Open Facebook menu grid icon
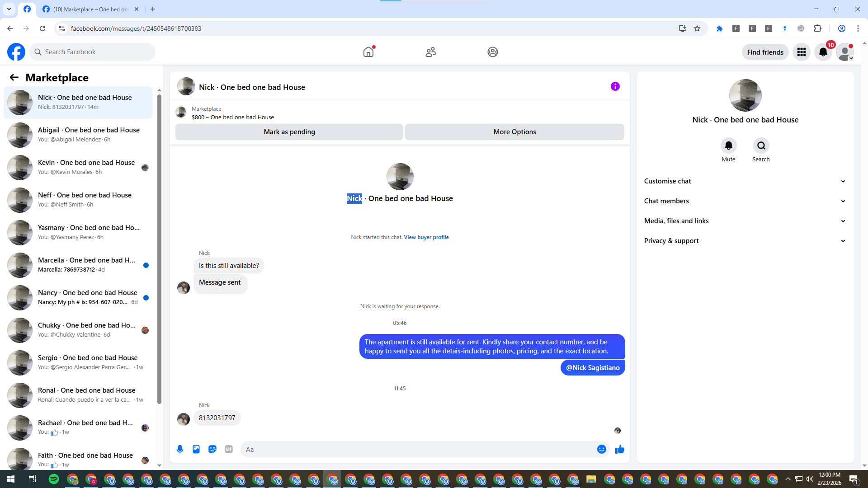The image size is (868, 488). click(x=802, y=52)
